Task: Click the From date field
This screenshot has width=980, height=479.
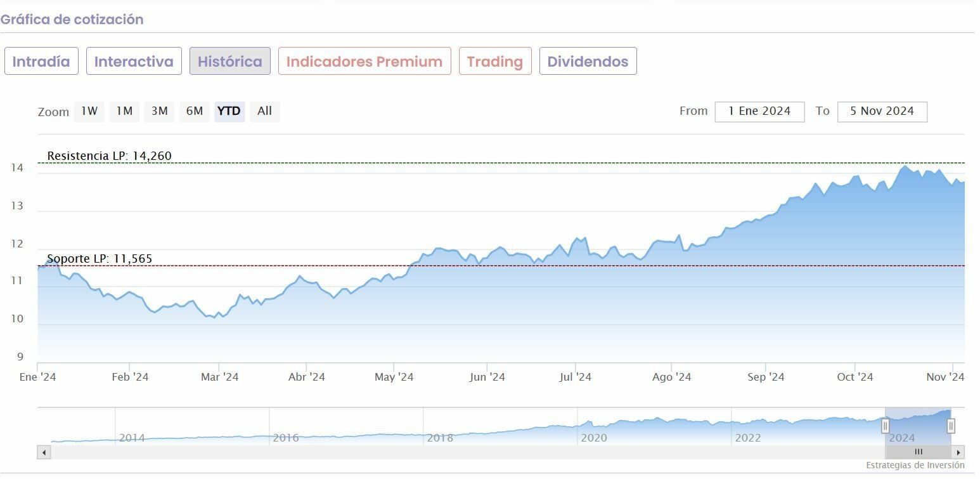Action: [759, 112]
